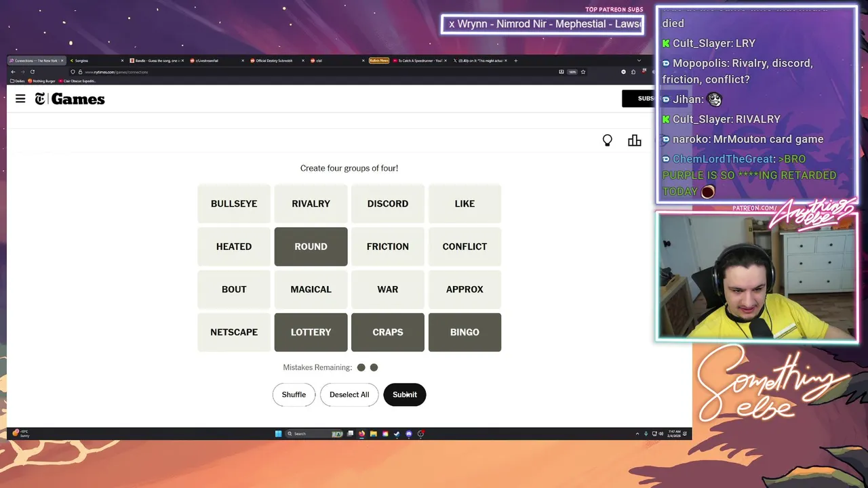This screenshot has height=488, width=868.
Task: Click the Windows taskbar search box
Action: coord(314,434)
